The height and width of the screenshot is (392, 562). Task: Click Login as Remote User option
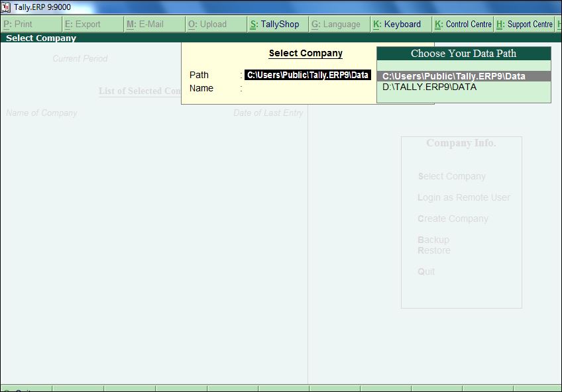pyautogui.click(x=463, y=197)
